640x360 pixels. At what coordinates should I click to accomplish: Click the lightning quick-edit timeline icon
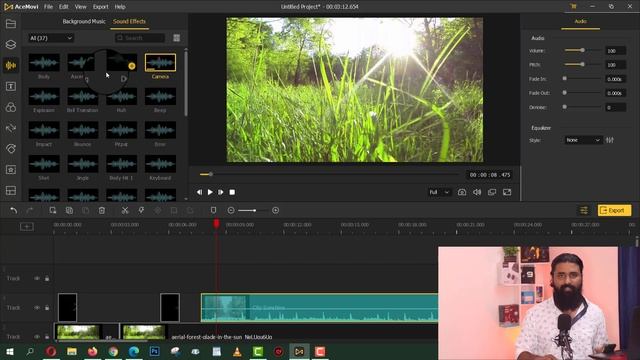coord(141,210)
